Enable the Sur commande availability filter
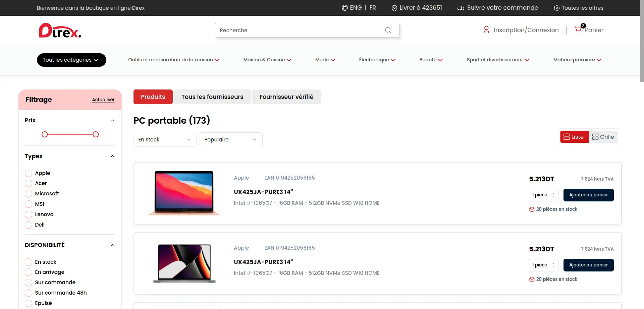 [x=29, y=283]
